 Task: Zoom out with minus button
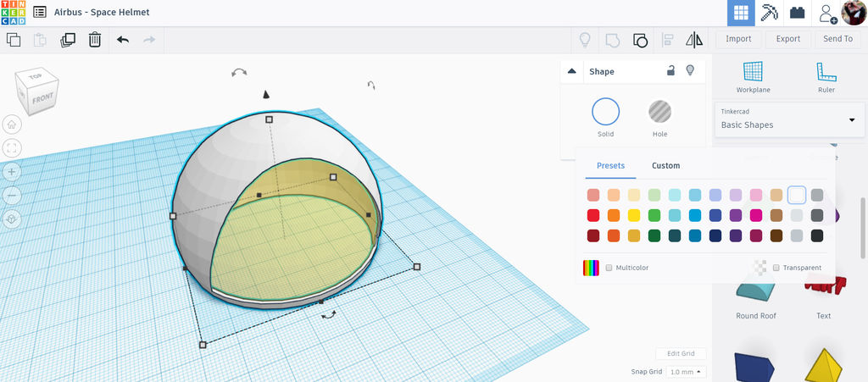[x=12, y=195]
